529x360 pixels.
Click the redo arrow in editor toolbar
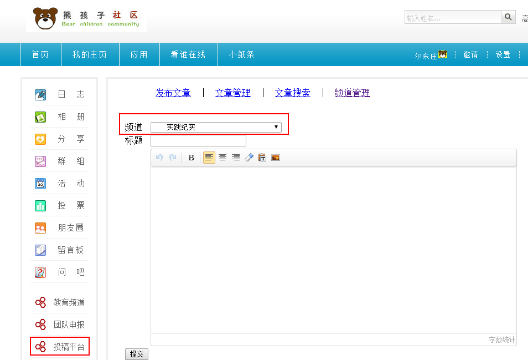(173, 157)
